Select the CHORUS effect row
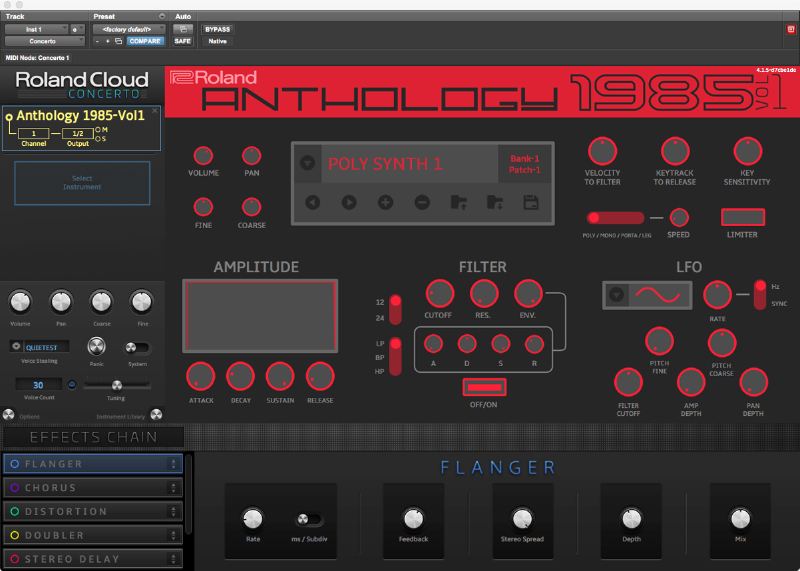Viewport: 800px width, 571px height. (x=93, y=488)
